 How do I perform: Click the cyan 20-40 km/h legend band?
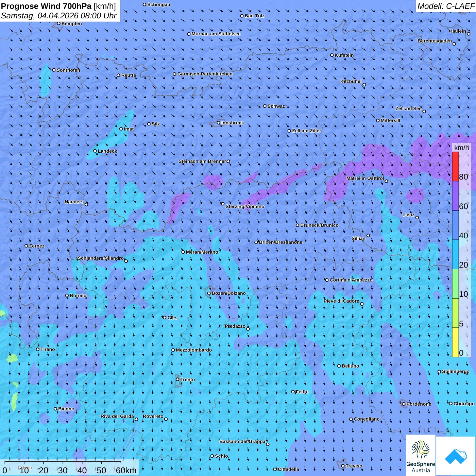[455, 254]
